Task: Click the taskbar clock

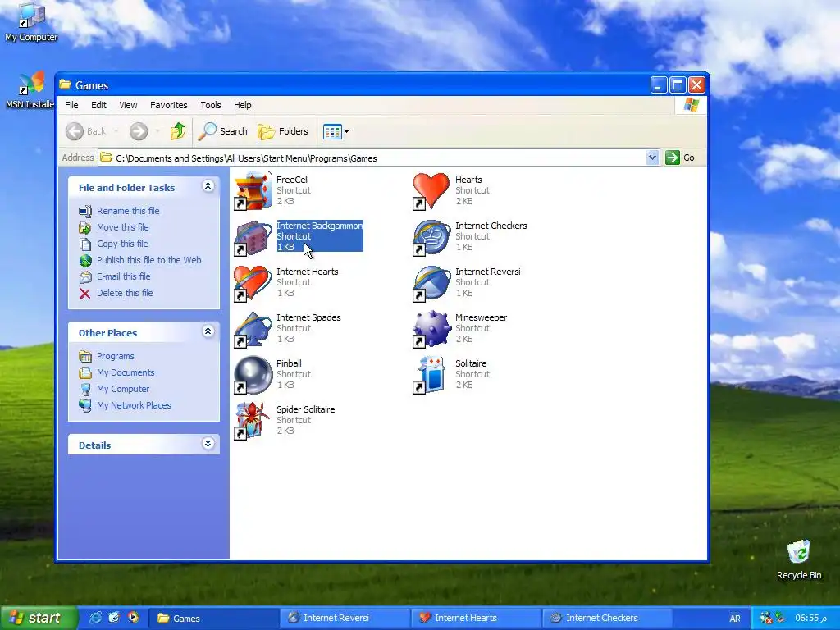Action: point(810,619)
